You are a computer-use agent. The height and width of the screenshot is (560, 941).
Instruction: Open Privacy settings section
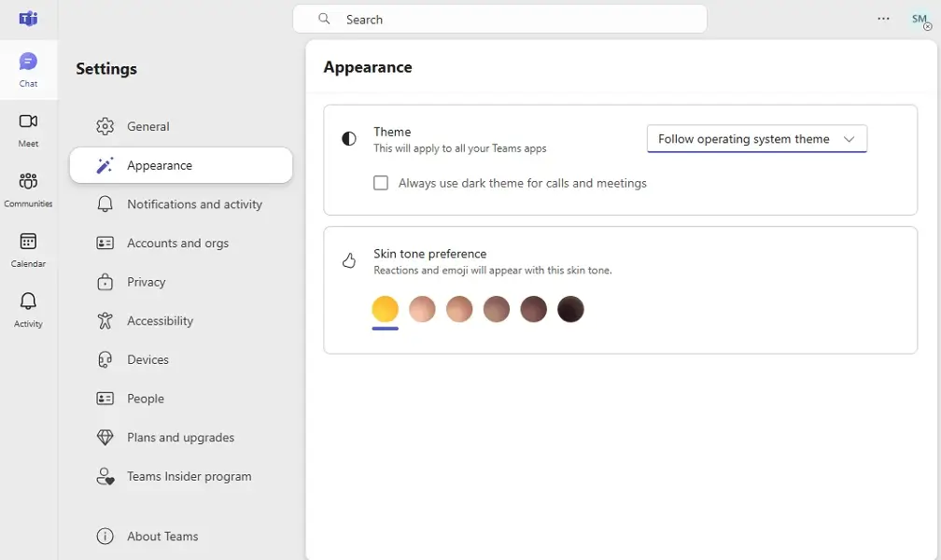point(181,282)
